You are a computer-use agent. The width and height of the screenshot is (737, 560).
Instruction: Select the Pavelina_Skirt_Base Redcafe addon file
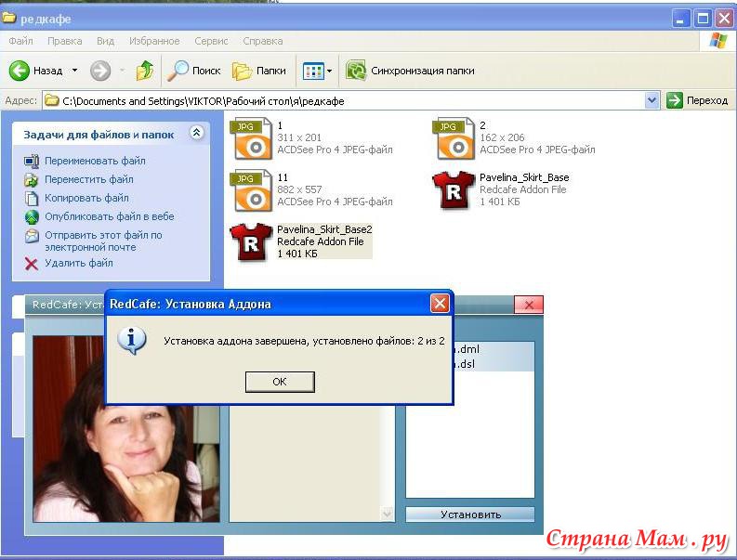(454, 189)
